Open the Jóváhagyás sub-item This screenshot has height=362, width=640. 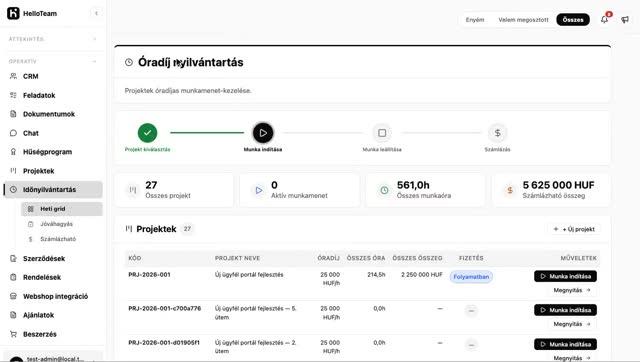click(x=62, y=224)
